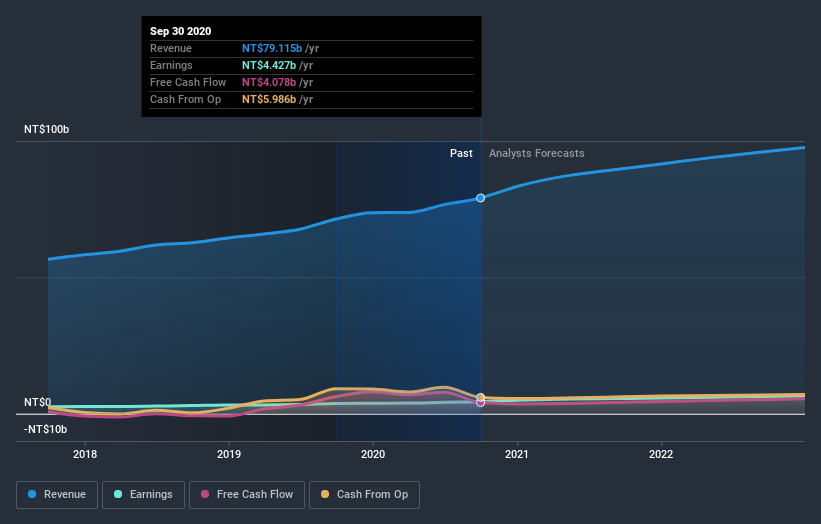821x524 pixels.
Task: Click the Free Cash Flow label in tooltip
Action: pos(188,82)
